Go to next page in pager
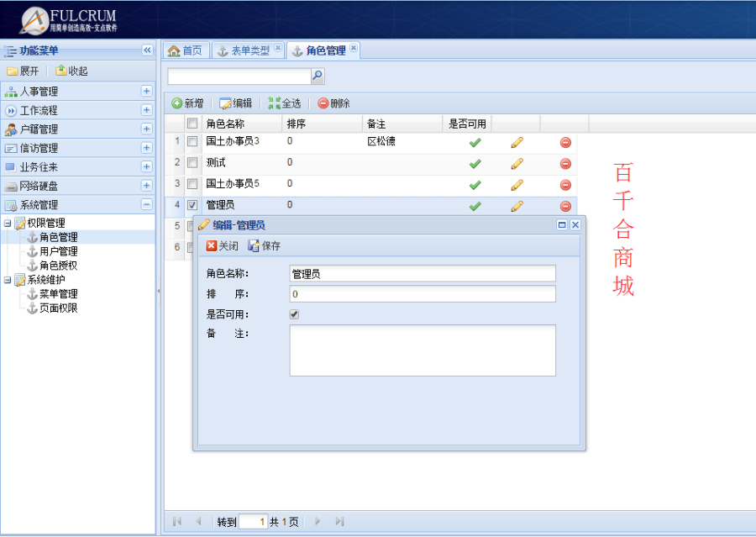 click(318, 521)
